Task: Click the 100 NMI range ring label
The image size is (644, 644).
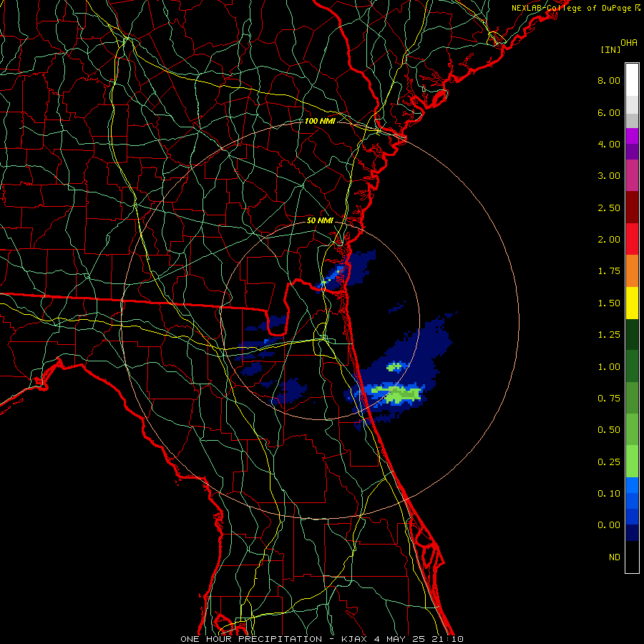Action: point(320,121)
